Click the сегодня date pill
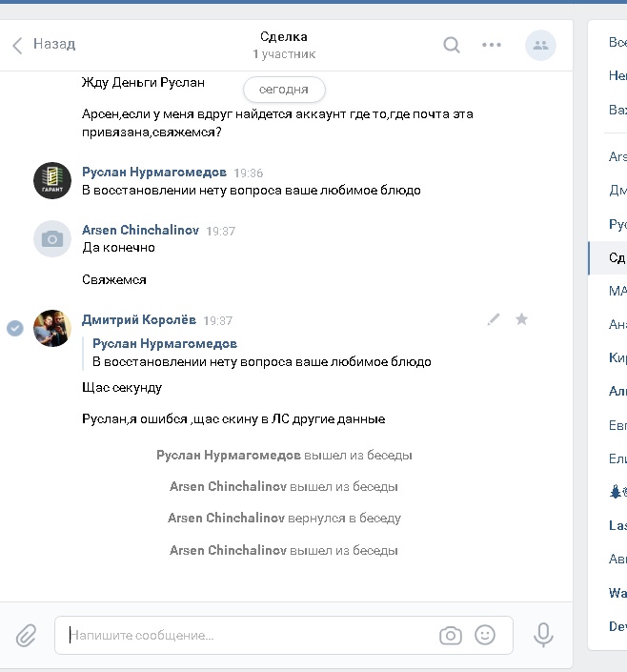Viewport: 627px width, 672px height. (x=284, y=90)
